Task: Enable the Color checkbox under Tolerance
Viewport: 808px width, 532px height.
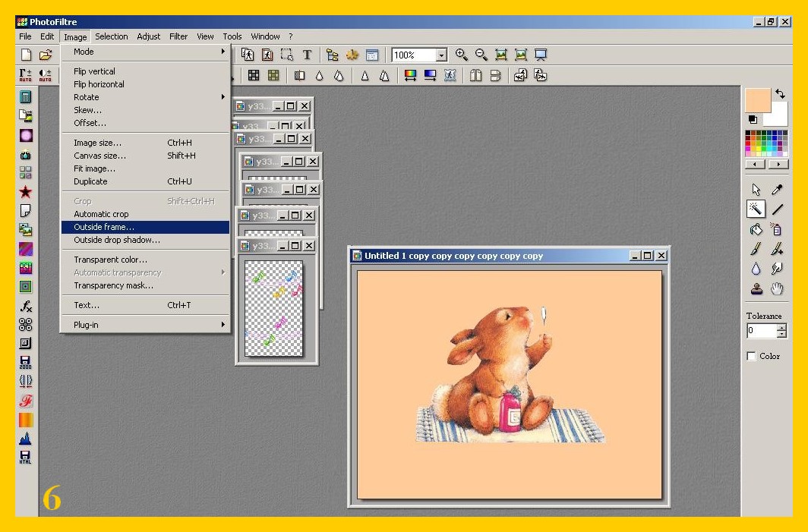Action: (752, 356)
